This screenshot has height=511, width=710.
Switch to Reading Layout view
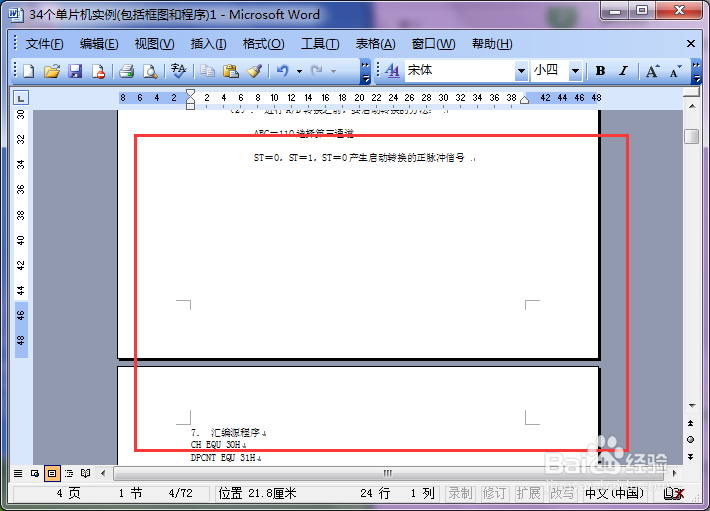click(x=86, y=473)
